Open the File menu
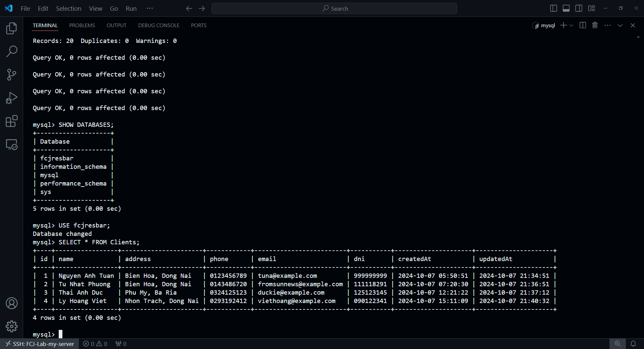Image resolution: width=644 pixels, height=349 pixels. coord(25,8)
